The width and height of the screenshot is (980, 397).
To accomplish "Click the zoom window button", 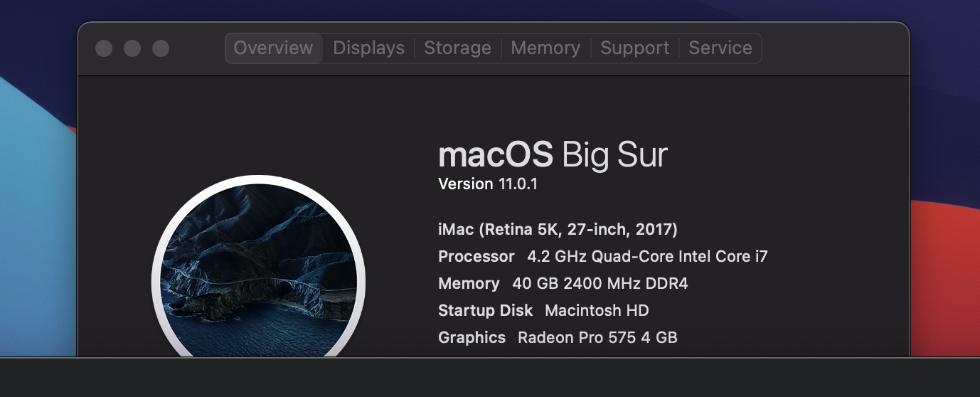I will (x=161, y=48).
